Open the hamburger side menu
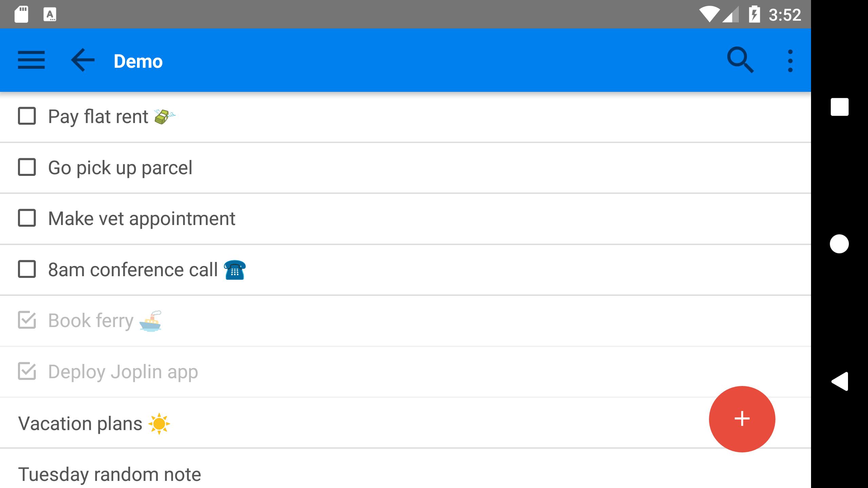The width and height of the screenshot is (868, 488). point(31,60)
